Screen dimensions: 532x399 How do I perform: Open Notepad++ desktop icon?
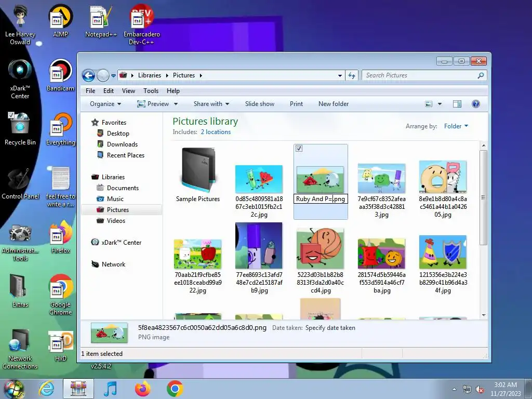coord(101,21)
